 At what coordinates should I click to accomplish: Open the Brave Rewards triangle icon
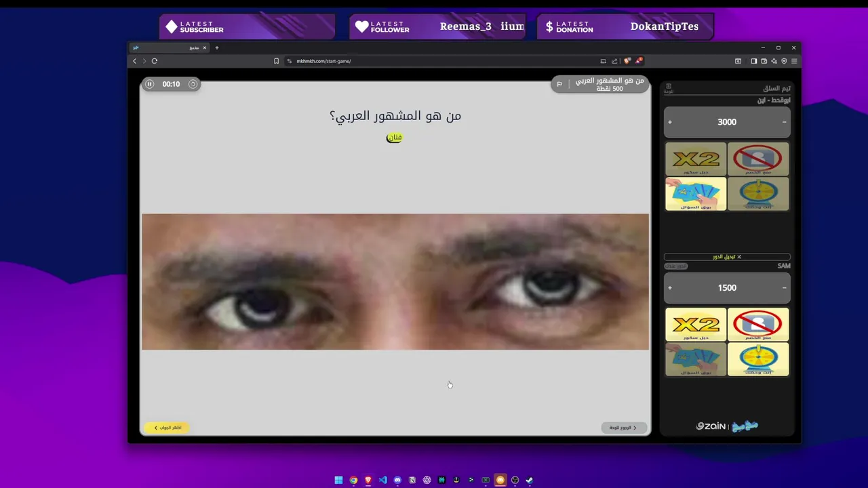pos(639,61)
